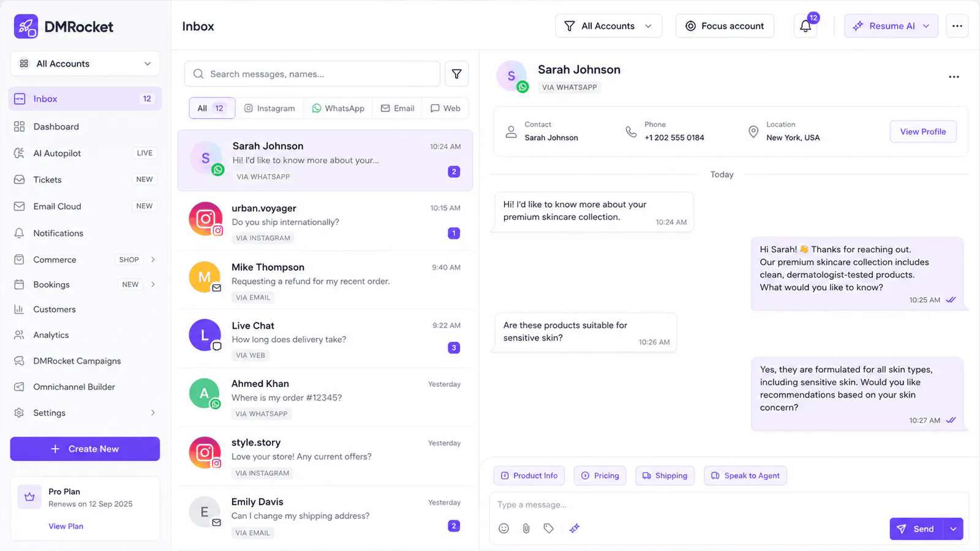The height and width of the screenshot is (551, 980).
Task: Select the All tab in inbox filters
Action: [x=212, y=108]
